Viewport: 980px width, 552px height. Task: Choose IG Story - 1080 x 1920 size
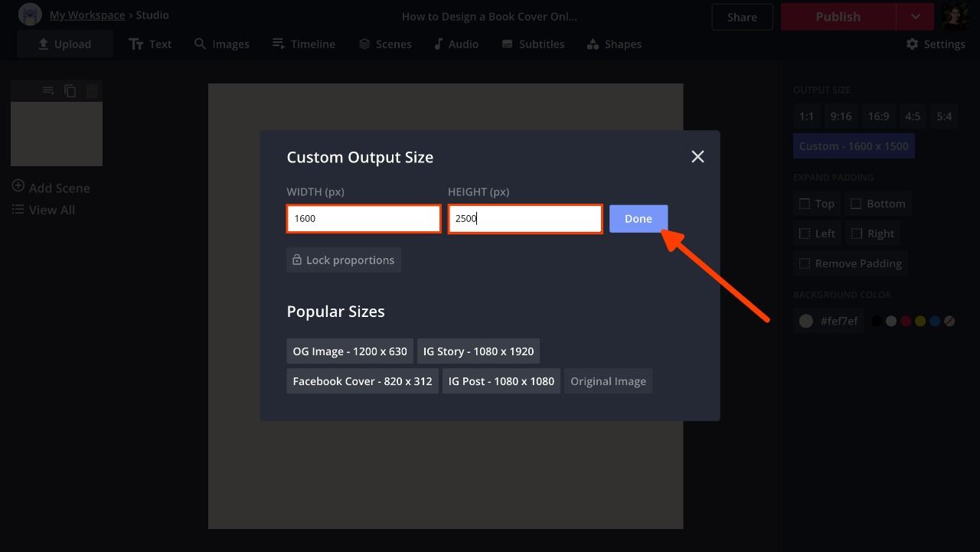pos(479,351)
